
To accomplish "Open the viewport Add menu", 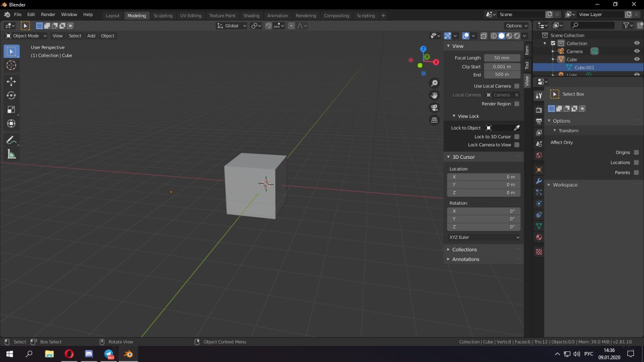I will point(91,36).
